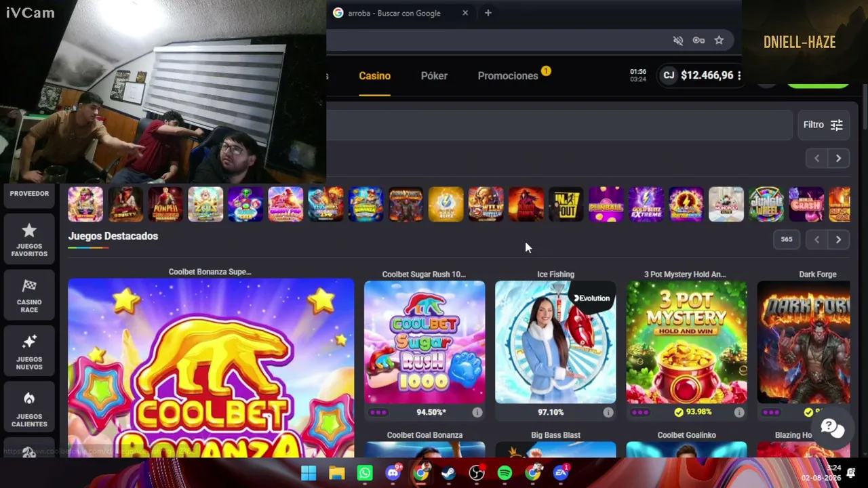Next arrow for Juegos Destacados
The height and width of the screenshot is (488, 868).
pyautogui.click(x=838, y=239)
